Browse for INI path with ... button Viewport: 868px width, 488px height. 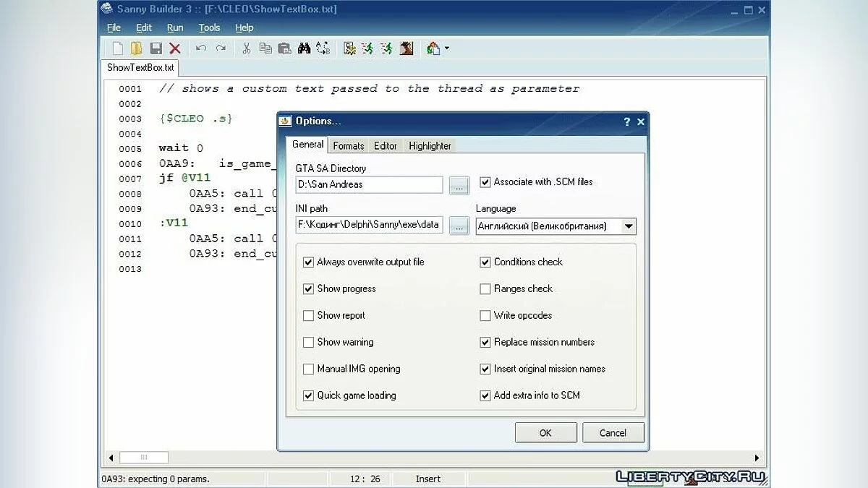coord(459,225)
